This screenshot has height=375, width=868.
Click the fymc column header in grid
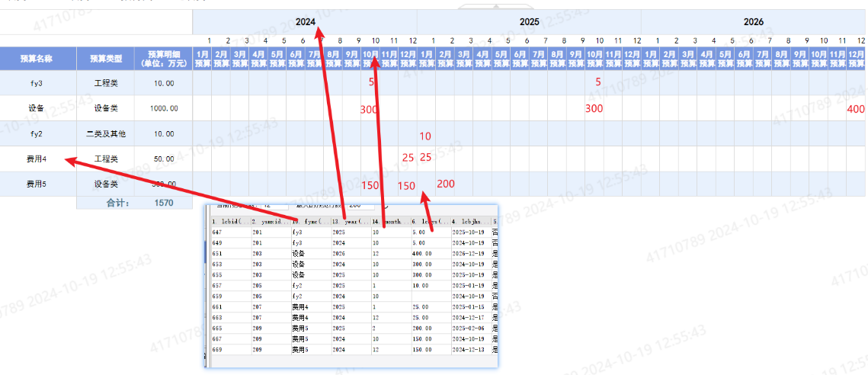(x=311, y=221)
